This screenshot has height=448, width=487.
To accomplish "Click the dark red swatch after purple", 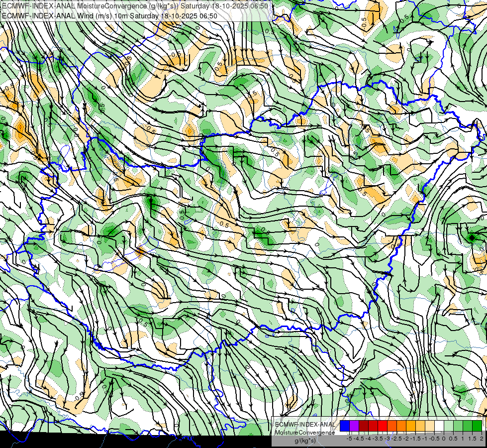I will 364,426.
